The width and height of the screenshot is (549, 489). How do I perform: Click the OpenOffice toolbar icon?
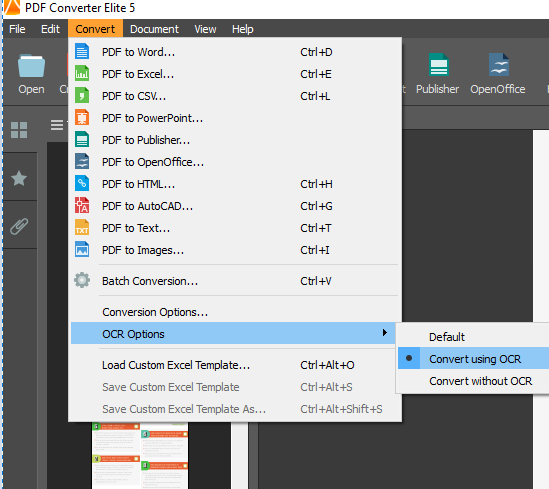click(x=499, y=65)
